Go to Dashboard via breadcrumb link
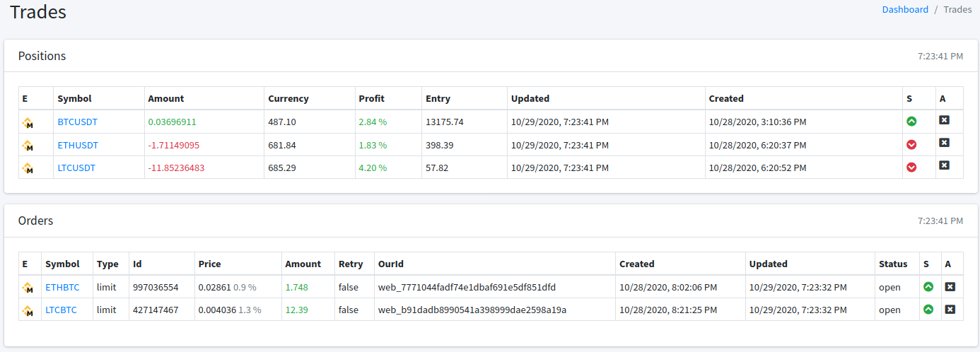Image resolution: width=980 pixels, height=352 pixels. 905,10
